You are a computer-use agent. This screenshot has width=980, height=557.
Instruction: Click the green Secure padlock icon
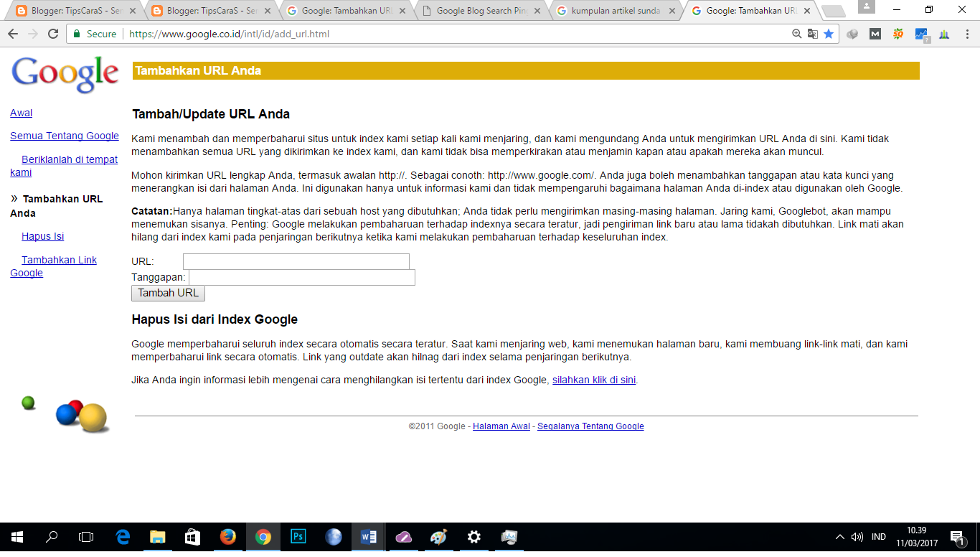(77, 34)
